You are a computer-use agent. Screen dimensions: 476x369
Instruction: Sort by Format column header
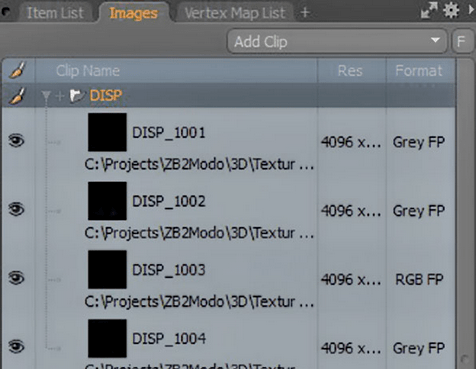coord(419,71)
